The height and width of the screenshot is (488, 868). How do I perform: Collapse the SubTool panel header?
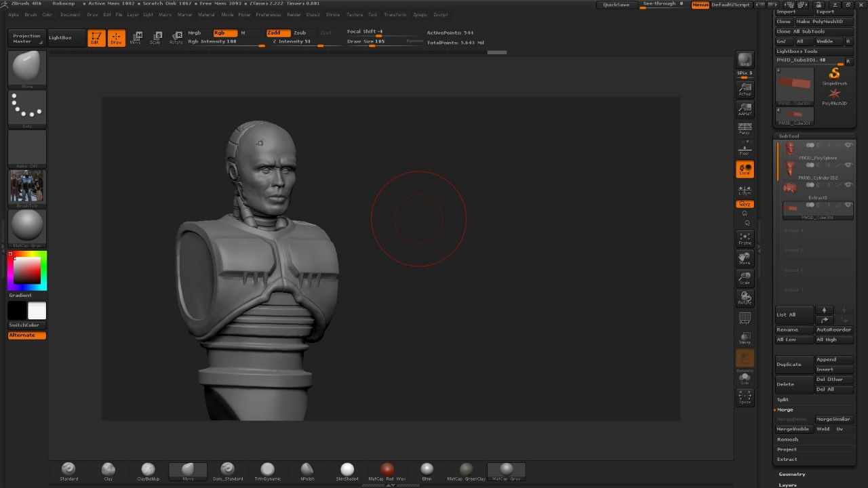(x=789, y=136)
